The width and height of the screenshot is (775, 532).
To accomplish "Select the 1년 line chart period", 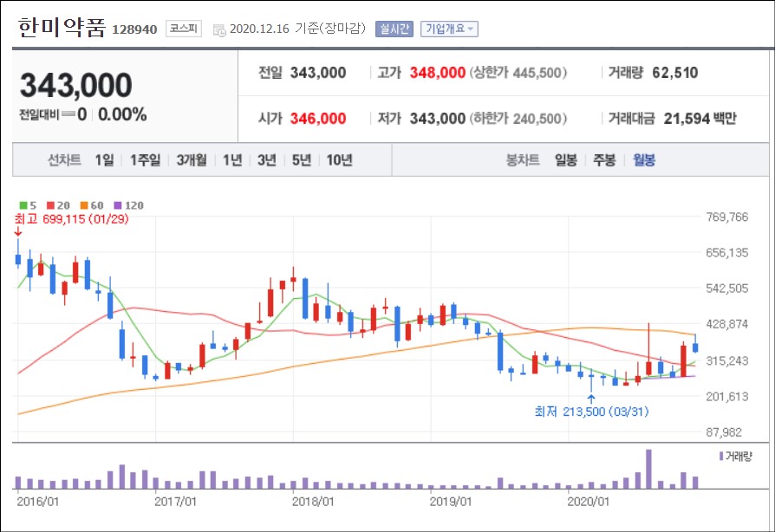I will pos(232,160).
